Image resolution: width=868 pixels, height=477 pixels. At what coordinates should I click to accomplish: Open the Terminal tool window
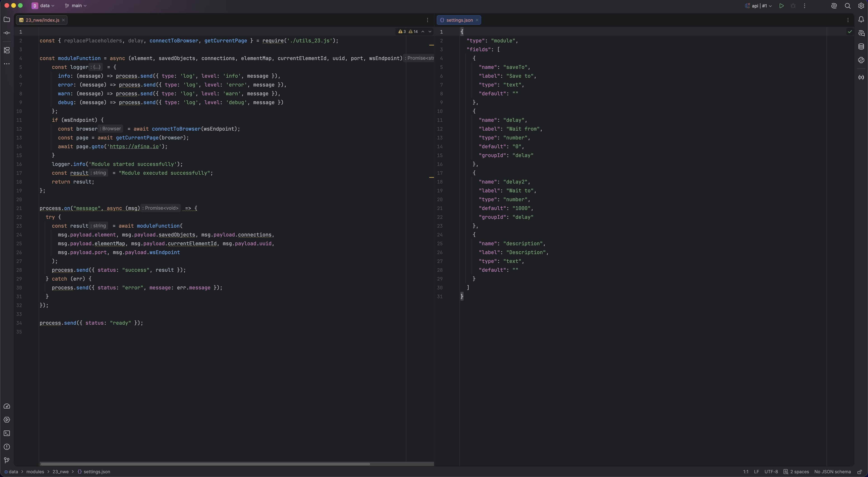[x=7, y=433]
